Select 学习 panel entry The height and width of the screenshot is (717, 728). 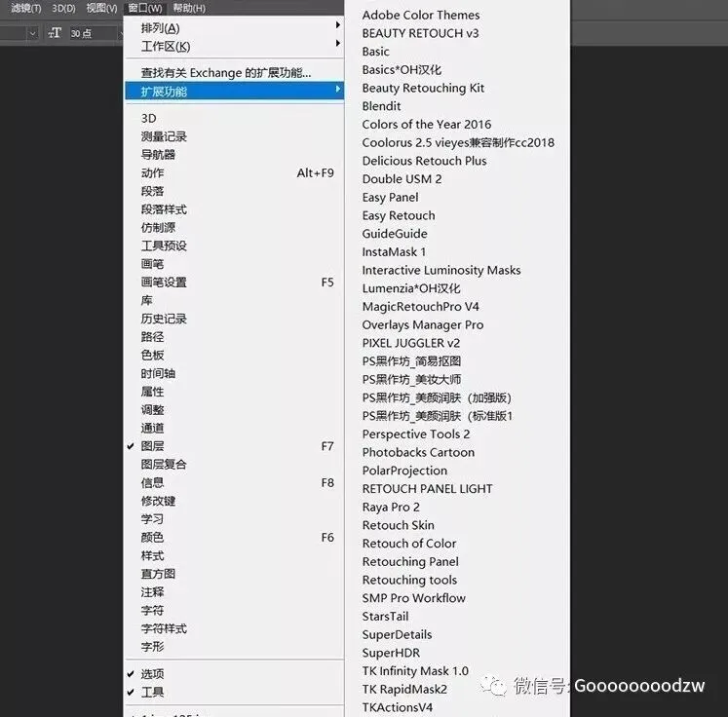(235, 519)
